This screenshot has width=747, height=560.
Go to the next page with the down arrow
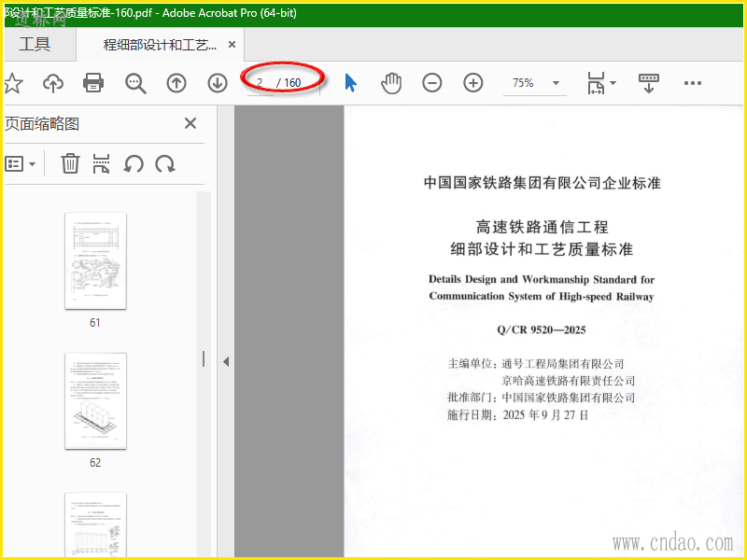point(218,83)
